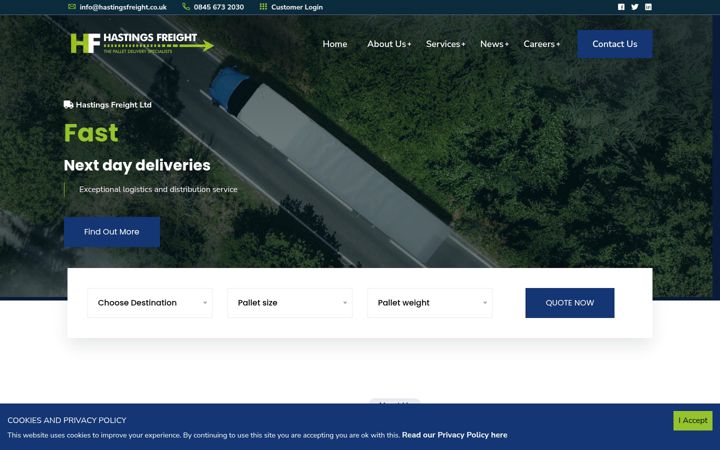
Task: Click the envelope email icon in top bar
Action: [72, 7]
